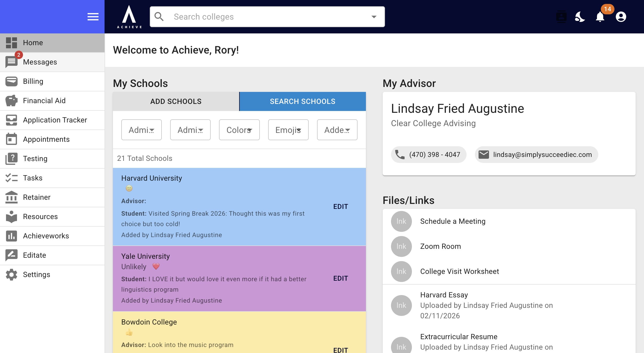
Task: Open Messages in the sidebar
Action: (x=52, y=62)
